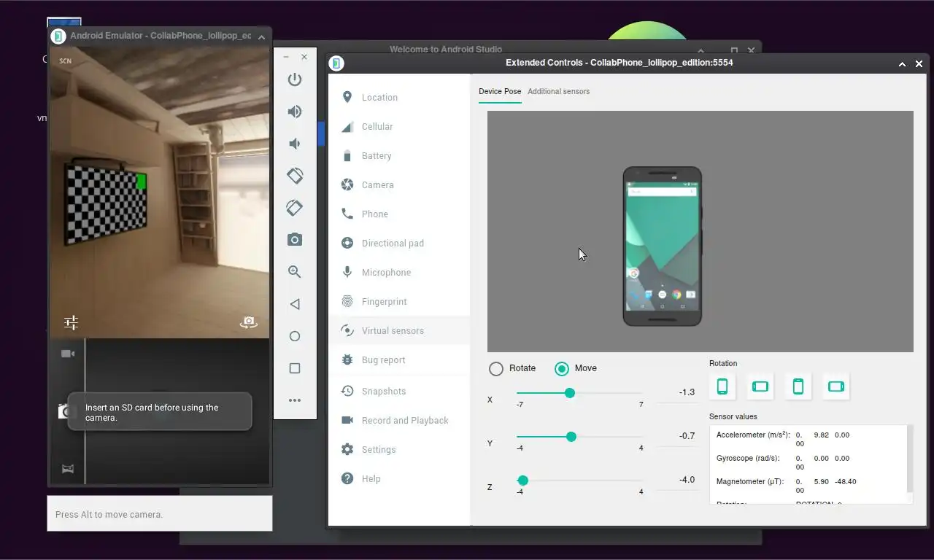934x560 pixels.
Task: Click the Back triangle navigation icon
Action: click(295, 304)
